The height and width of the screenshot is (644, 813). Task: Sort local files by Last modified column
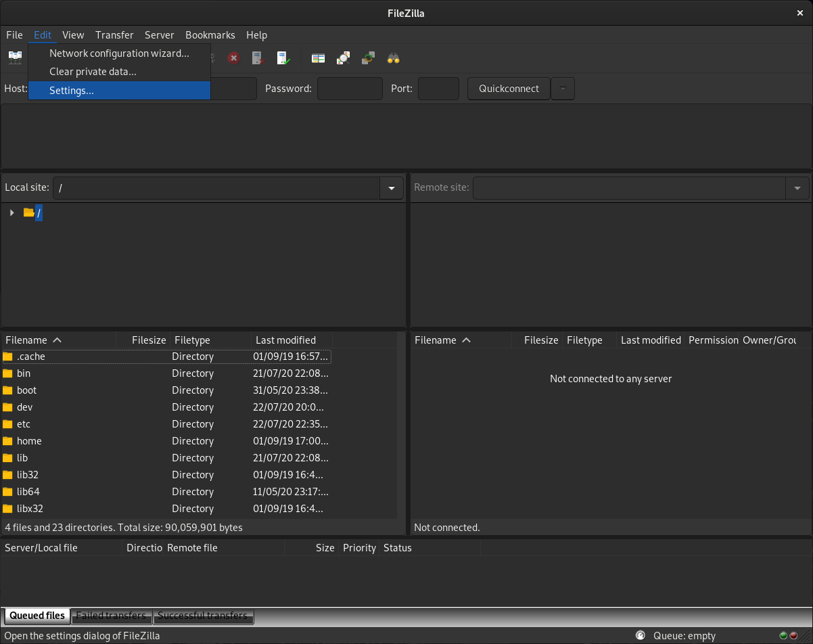[292, 340]
